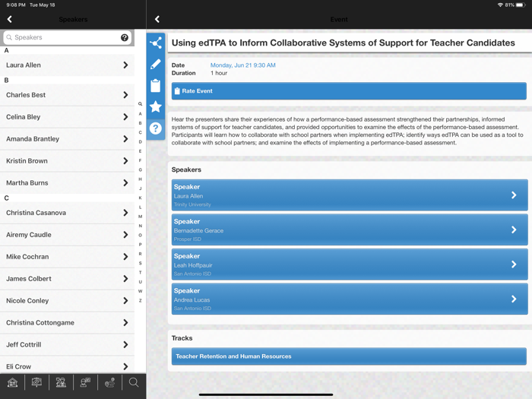Tap the chevron beside Mike Cochran

click(x=125, y=257)
